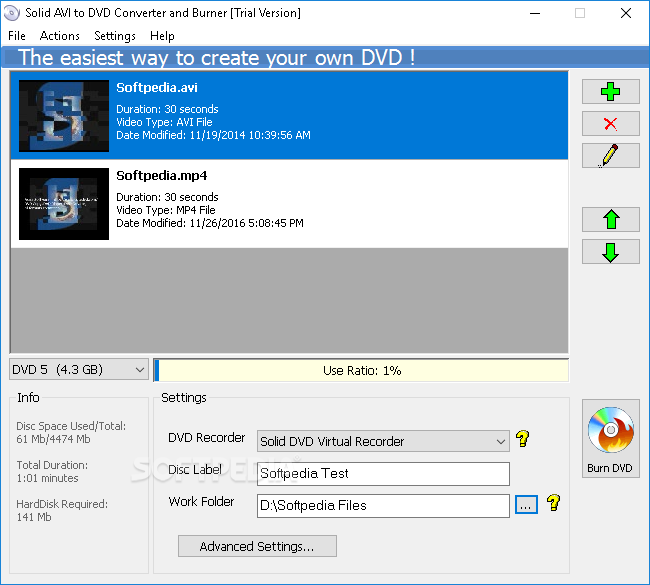Click the '1:01 minutes' total duration value
The width and height of the screenshot is (650, 585).
[x=47, y=478]
